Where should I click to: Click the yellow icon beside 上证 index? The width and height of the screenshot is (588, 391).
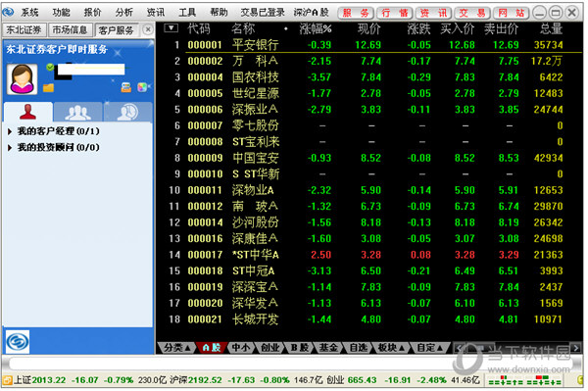(x=7, y=380)
